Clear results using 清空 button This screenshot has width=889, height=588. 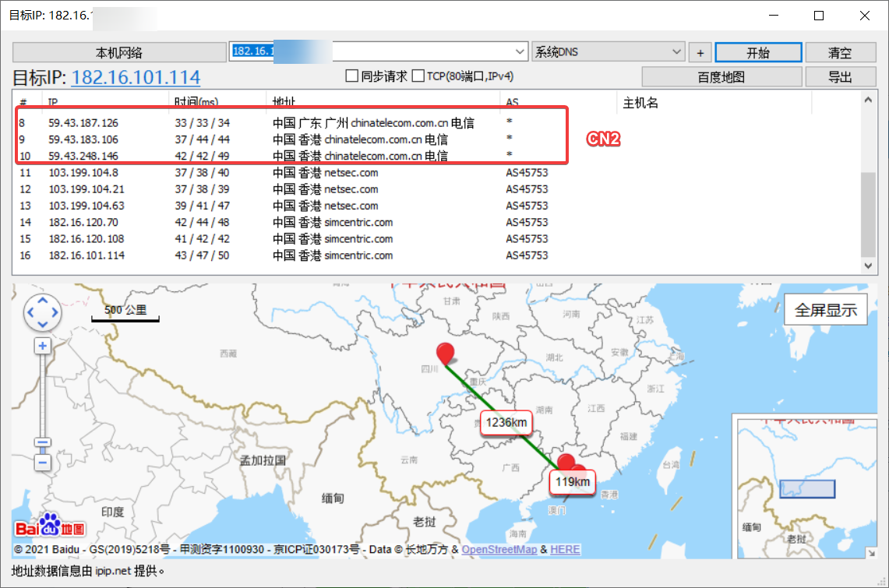point(841,51)
